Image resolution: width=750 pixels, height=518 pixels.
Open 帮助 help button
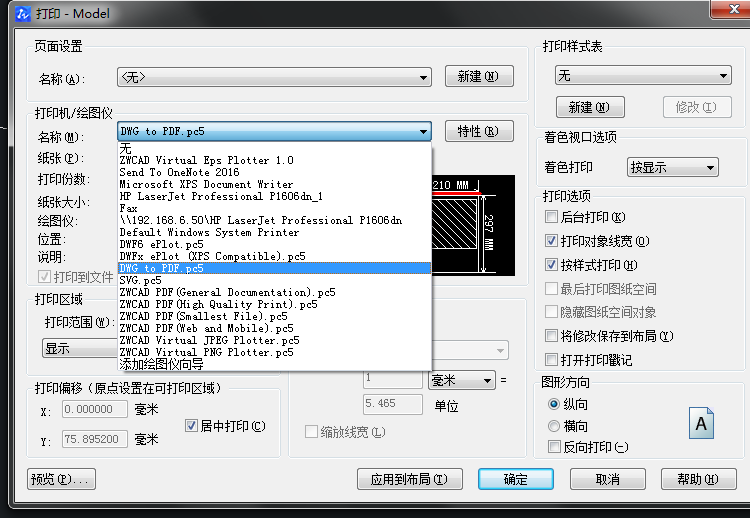(698, 479)
